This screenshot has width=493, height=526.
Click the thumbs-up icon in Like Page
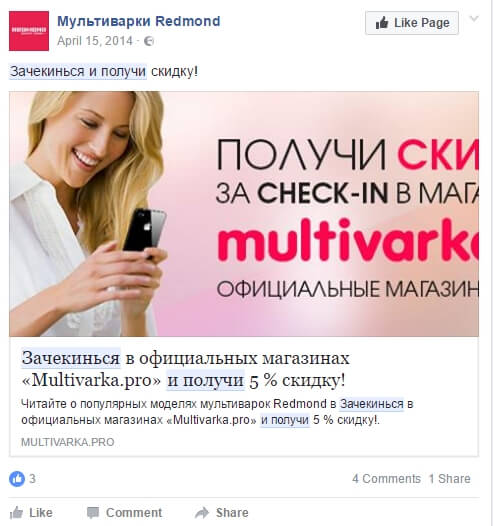click(x=382, y=23)
